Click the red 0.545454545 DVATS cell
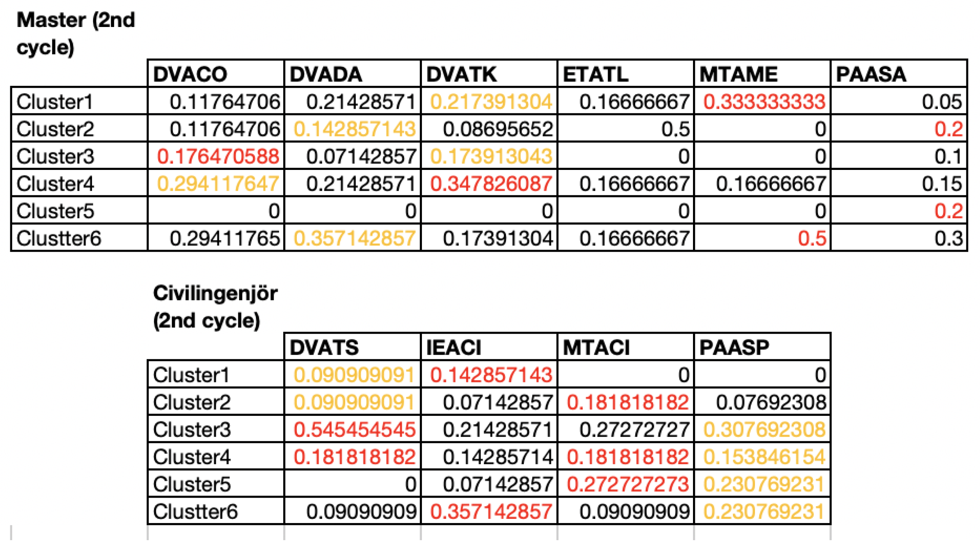The width and height of the screenshot is (980, 555). (x=353, y=429)
